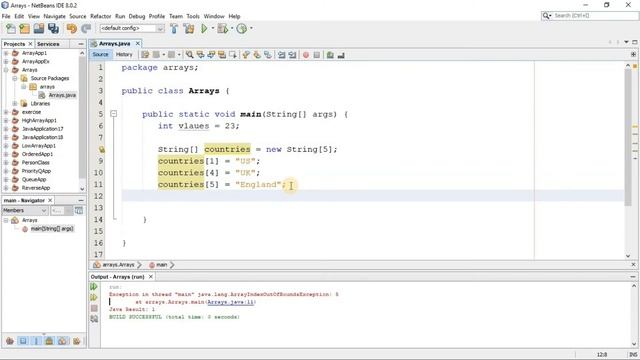Toggle fourth Navigator filter button
640x360 pixels.
coord(49,341)
